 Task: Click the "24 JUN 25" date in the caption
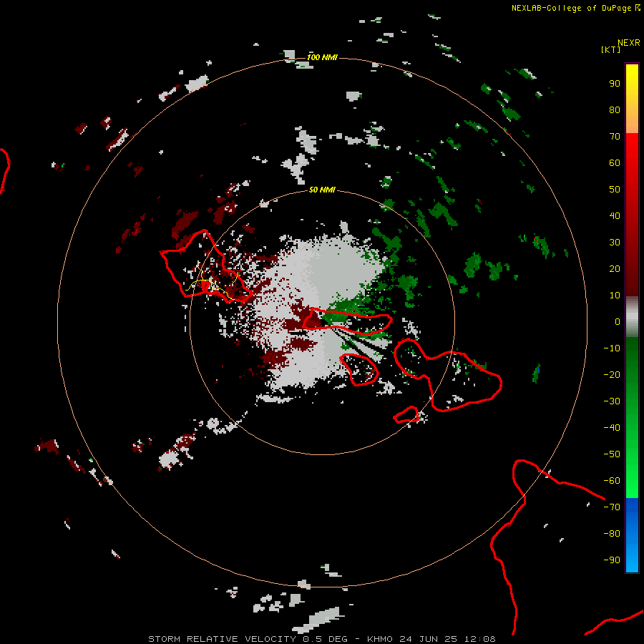(429, 639)
